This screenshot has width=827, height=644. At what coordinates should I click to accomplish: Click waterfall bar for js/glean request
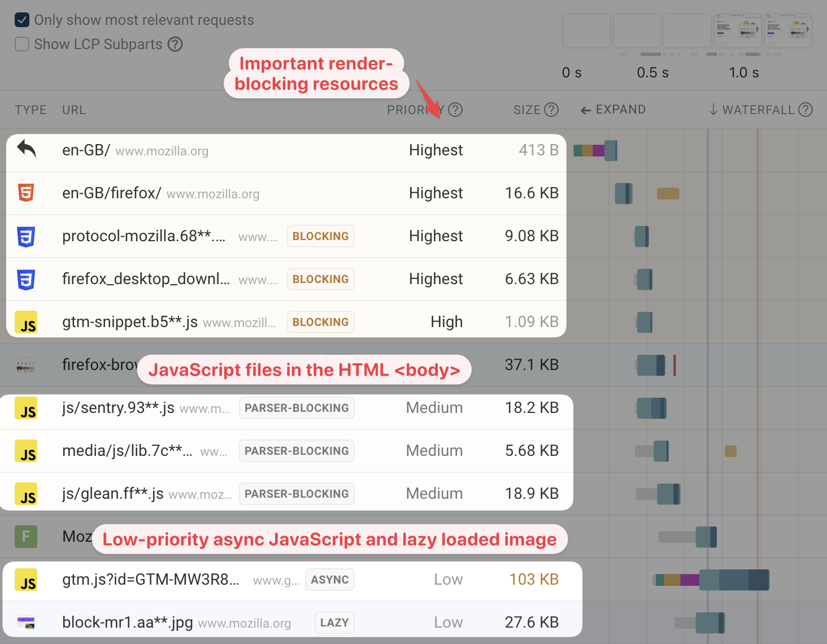click(x=658, y=494)
